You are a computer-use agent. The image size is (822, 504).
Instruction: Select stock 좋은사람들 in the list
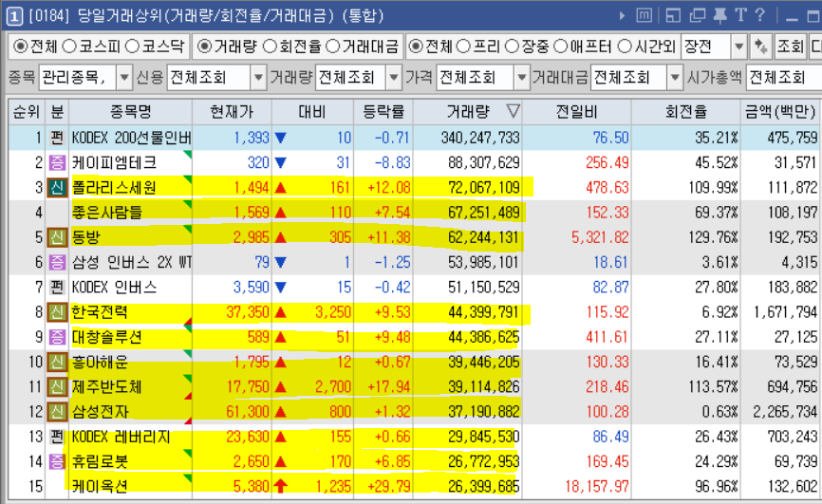107,213
